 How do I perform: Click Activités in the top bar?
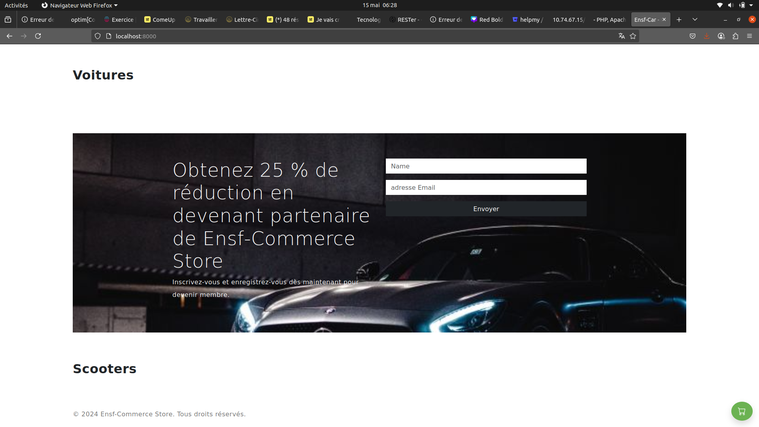tap(16, 5)
